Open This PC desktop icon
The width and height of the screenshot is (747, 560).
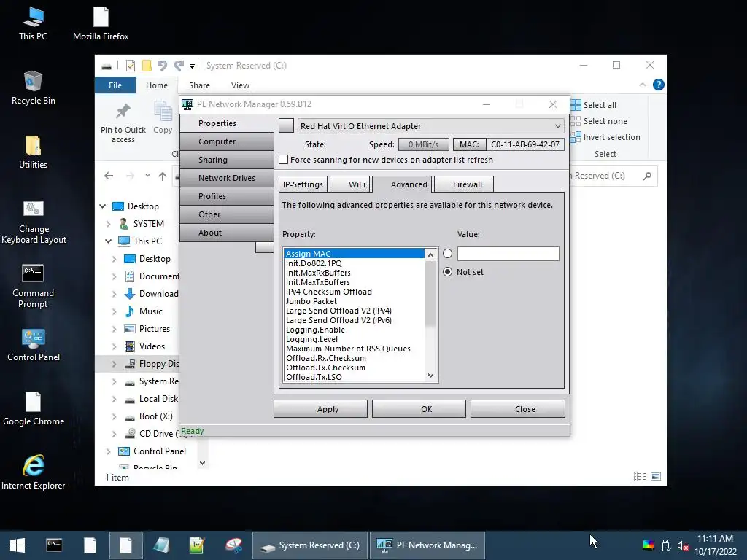(x=33, y=23)
